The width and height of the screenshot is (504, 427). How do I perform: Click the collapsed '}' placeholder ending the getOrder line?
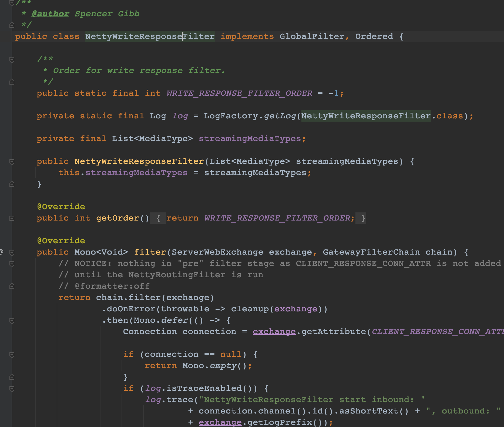click(x=361, y=218)
